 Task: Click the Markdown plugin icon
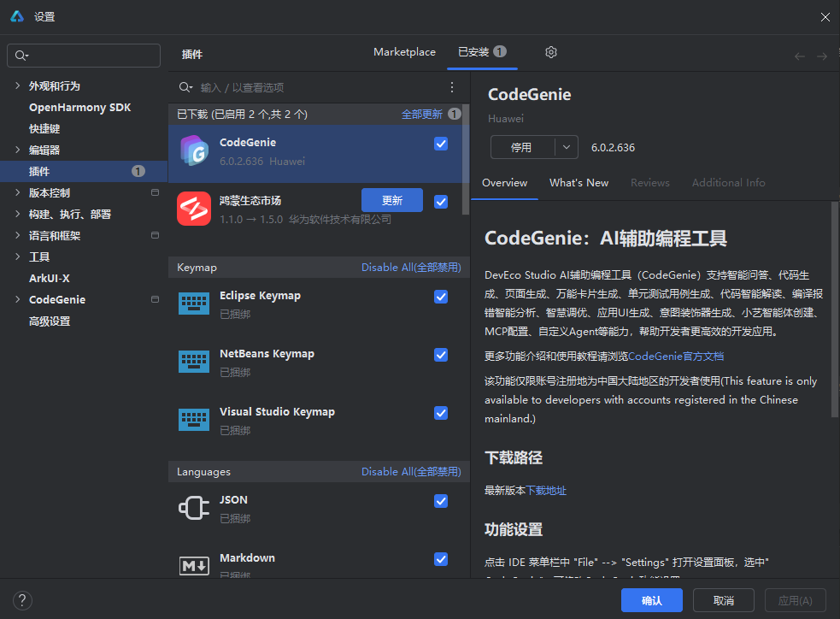[x=194, y=565]
